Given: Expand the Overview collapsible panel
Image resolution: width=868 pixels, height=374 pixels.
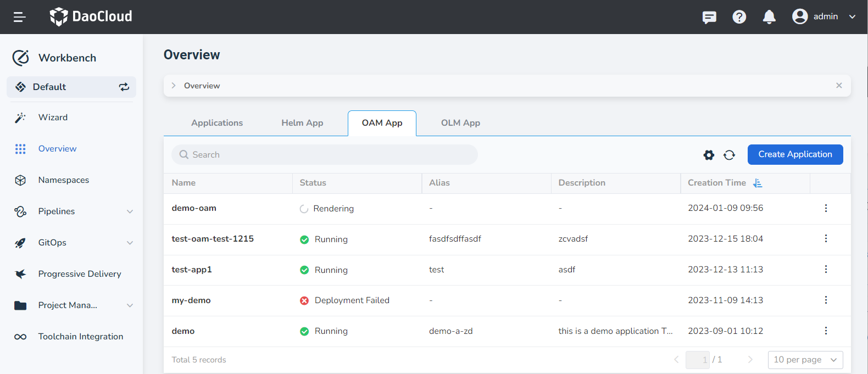Looking at the screenshot, I should pos(174,86).
